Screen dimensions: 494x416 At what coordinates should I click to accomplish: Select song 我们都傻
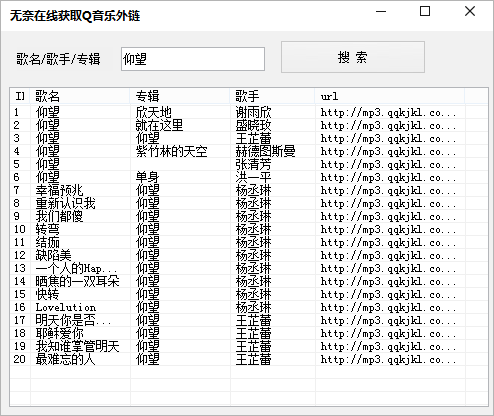[59, 217]
